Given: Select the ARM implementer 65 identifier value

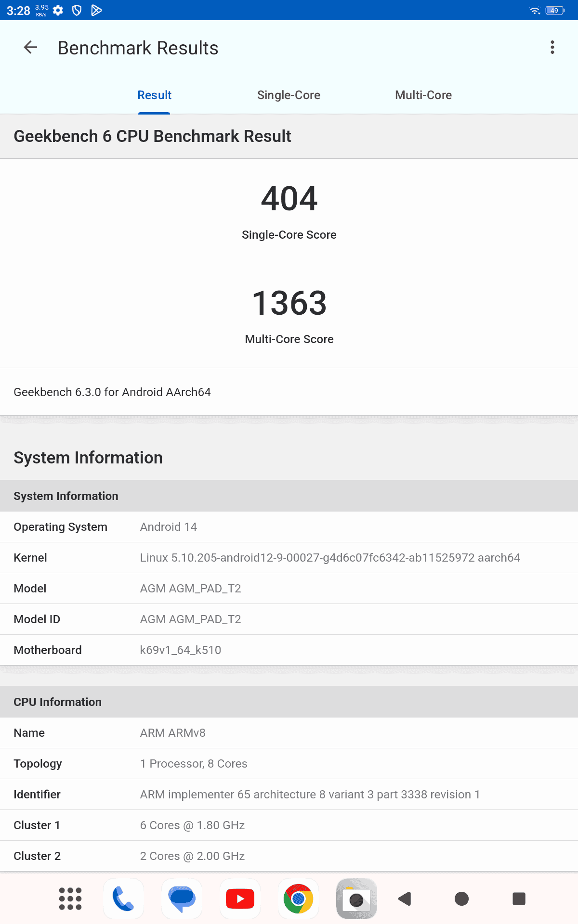Looking at the screenshot, I should [310, 795].
